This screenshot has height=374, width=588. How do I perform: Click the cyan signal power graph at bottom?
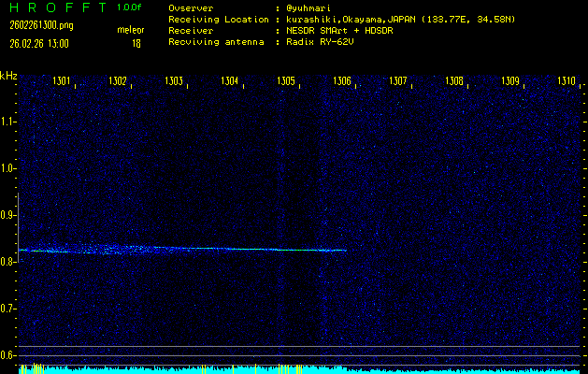pyautogui.click(x=299, y=370)
